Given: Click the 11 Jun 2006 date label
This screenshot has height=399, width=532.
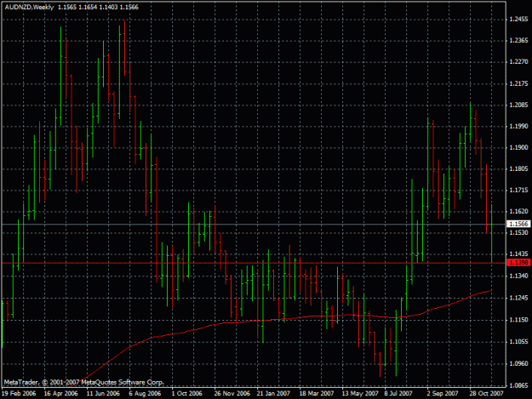Looking at the screenshot, I should click(103, 394).
